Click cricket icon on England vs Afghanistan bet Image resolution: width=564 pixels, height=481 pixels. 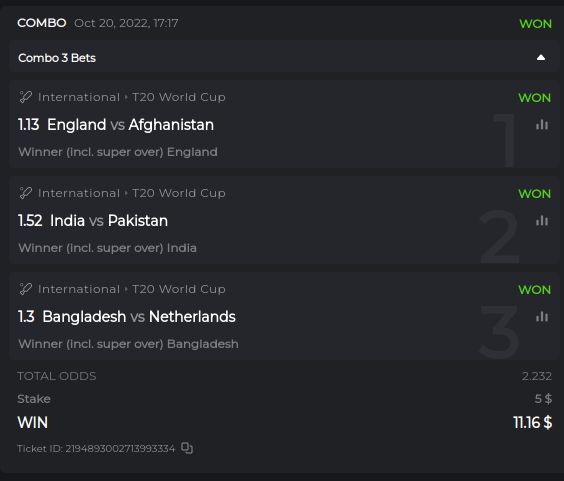(x=26, y=97)
